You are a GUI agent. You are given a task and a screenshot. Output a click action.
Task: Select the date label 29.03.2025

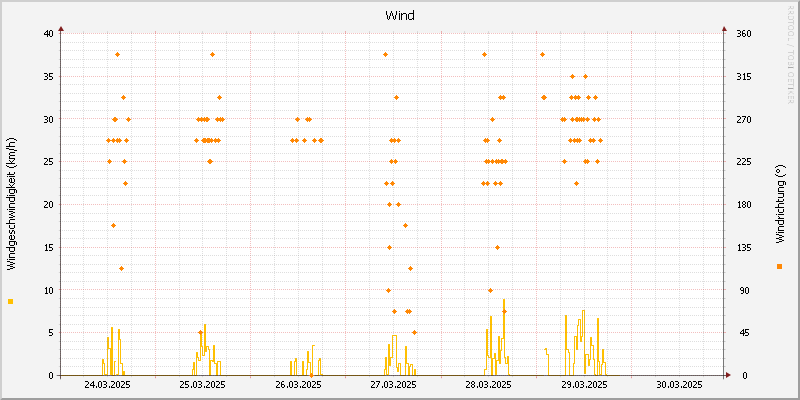pos(584,384)
